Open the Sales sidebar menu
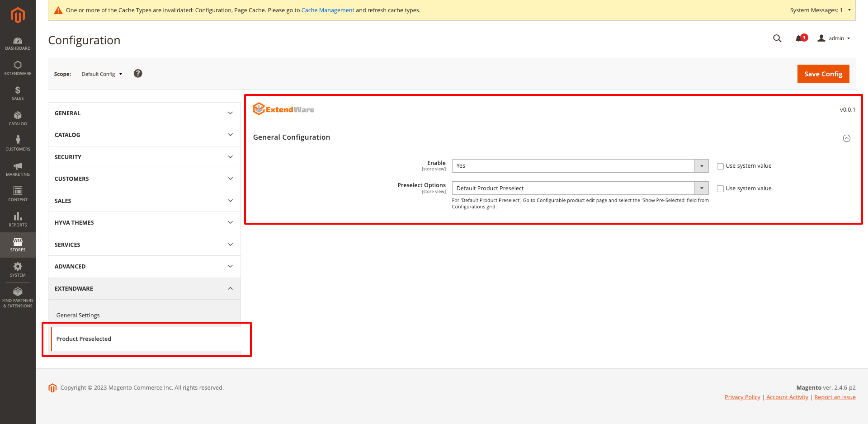Image resolution: width=868 pixels, height=424 pixels. point(18,93)
